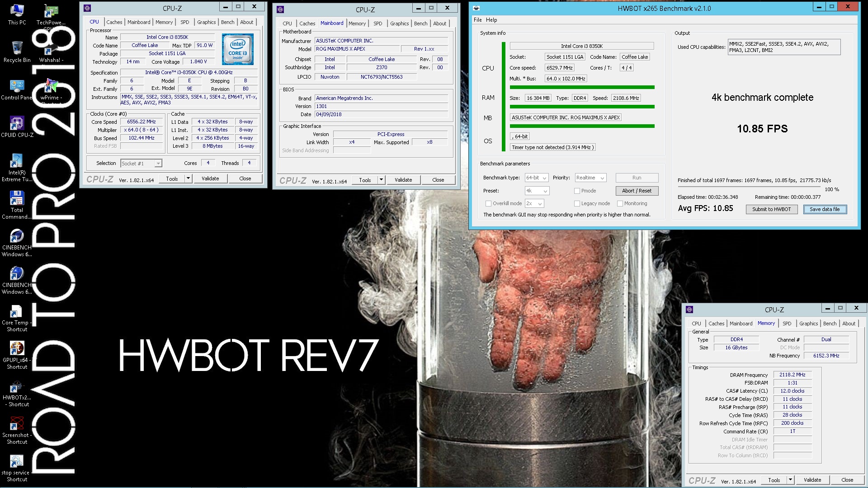
Task: Expand Tools arrow in Memory window
Action: 790,480
